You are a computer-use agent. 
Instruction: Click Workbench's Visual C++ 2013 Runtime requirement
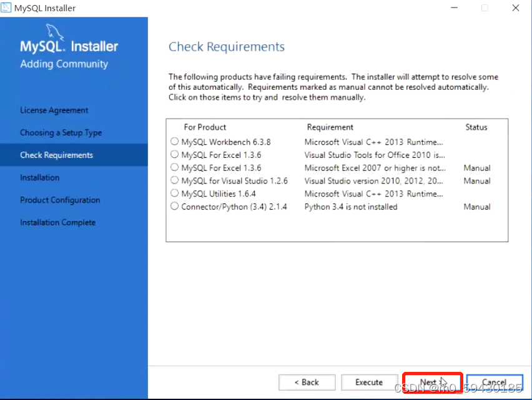coord(373,142)
